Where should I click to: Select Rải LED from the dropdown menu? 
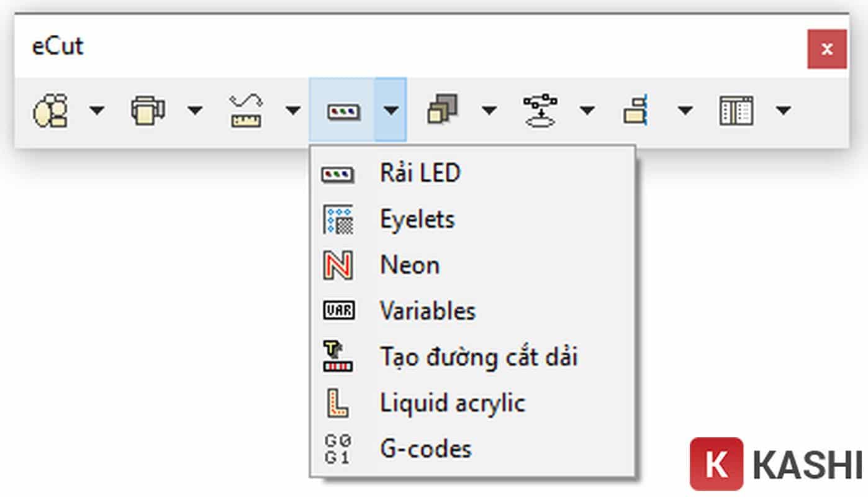coord(420,173)
